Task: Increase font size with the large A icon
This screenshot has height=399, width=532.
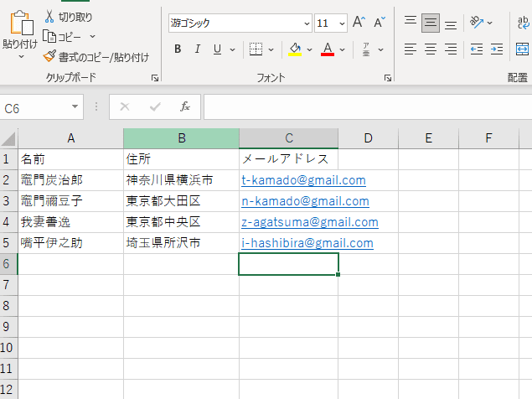Action: pyautogui.click(x=359, y=23)
